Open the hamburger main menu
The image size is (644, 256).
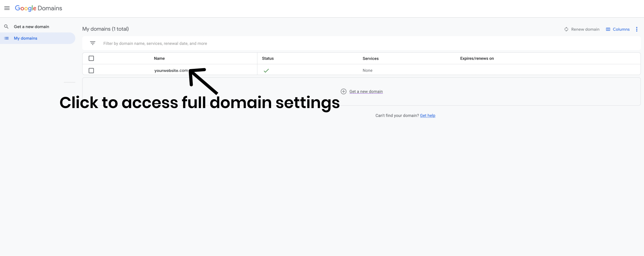tap(7, 8)
